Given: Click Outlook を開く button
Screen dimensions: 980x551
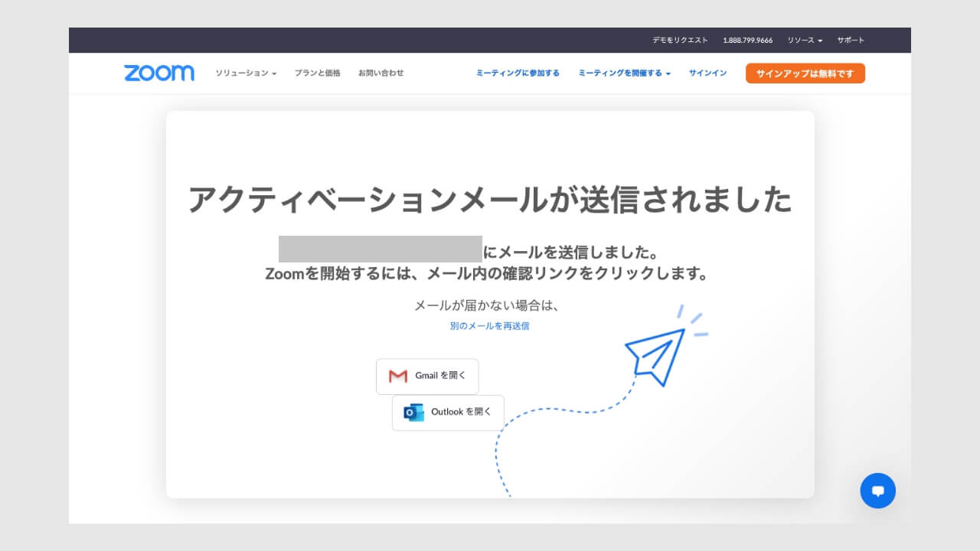Looking at the screenshot, I should pyautogui.click(x=448, y=412).
